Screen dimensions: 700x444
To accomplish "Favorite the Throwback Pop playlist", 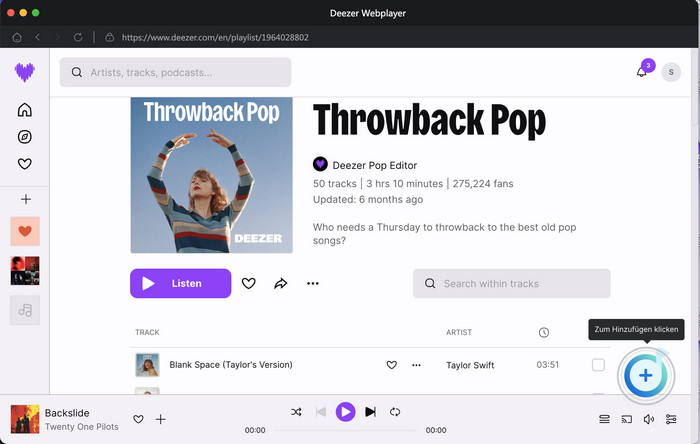I will [x=249, y=283].
